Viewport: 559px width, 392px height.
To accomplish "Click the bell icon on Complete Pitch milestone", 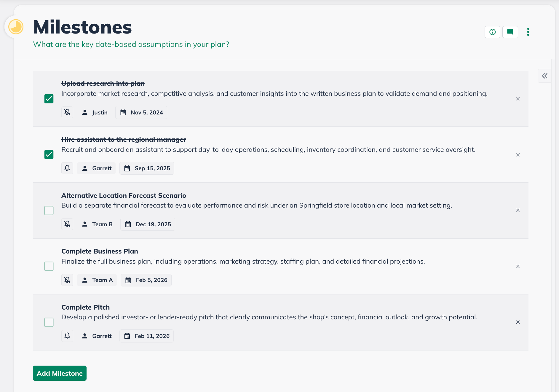I will (67, 336).
